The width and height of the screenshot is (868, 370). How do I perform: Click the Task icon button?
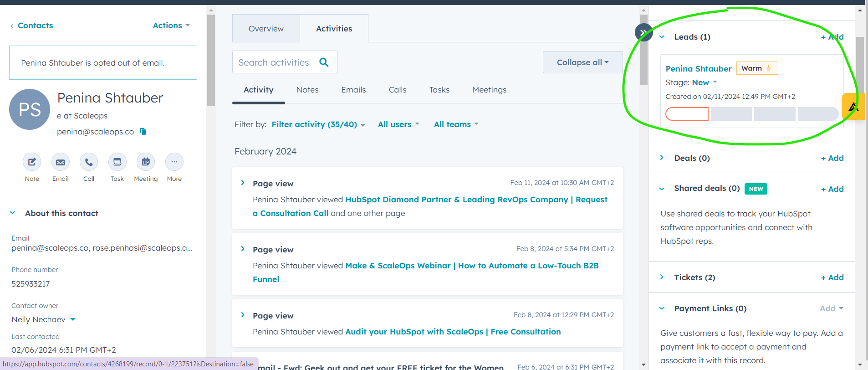[x=117, y=162]
